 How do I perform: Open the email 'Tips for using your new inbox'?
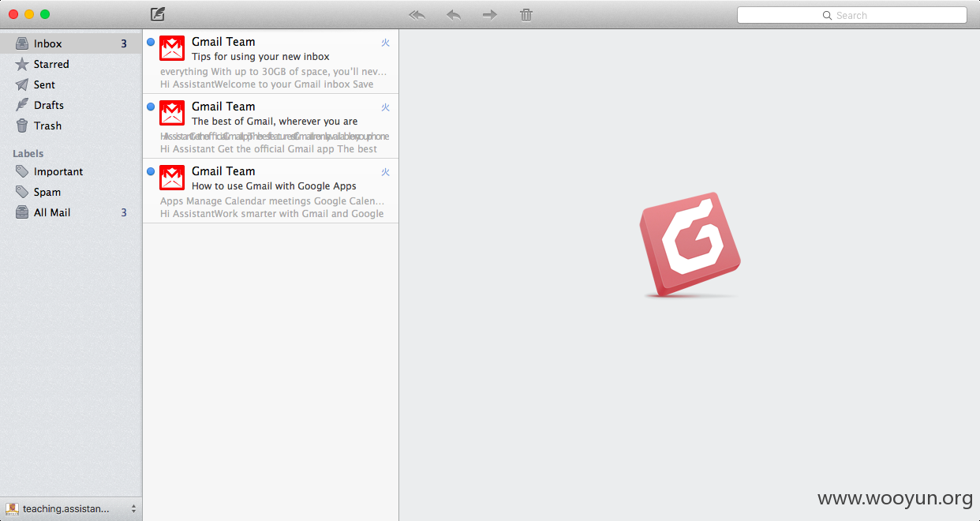pos(271,62)
